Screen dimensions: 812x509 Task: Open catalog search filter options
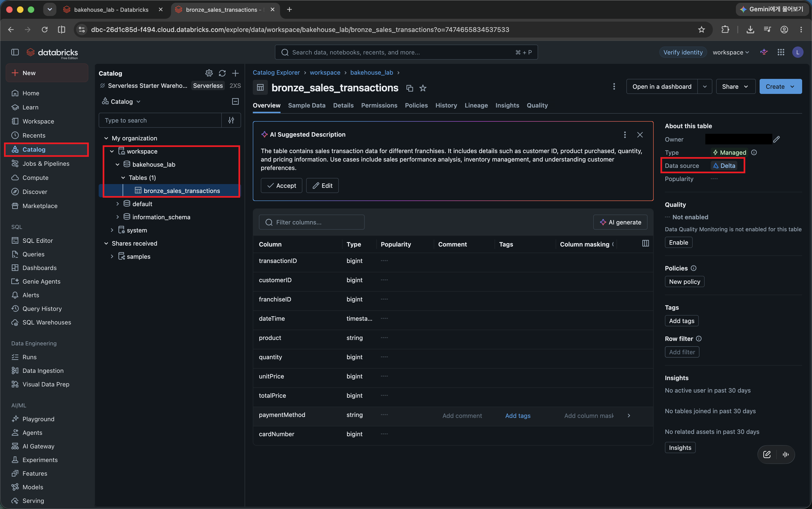231,120
